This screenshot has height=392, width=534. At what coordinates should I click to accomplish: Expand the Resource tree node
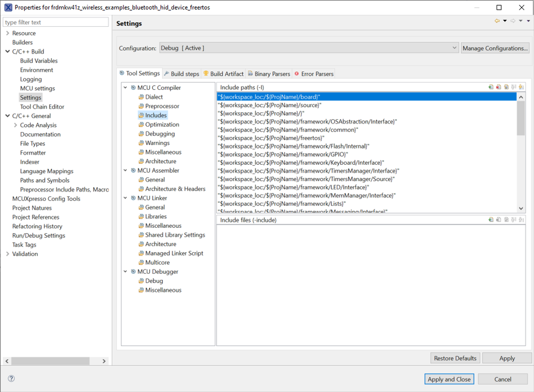point(7,33)
